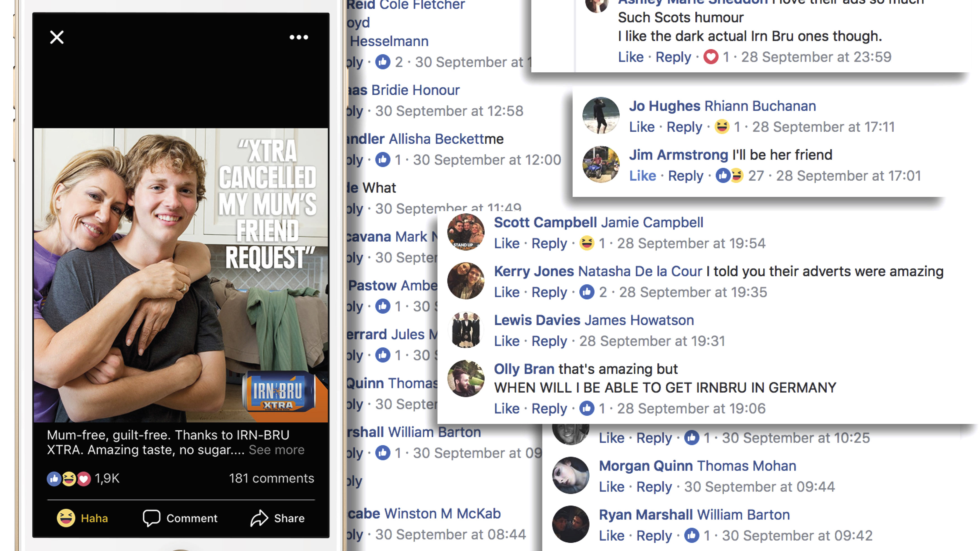Click the heart reaction on Ashley's comment
The width and height of the screenshot is (980, 551).
click(x=711, y=57)
